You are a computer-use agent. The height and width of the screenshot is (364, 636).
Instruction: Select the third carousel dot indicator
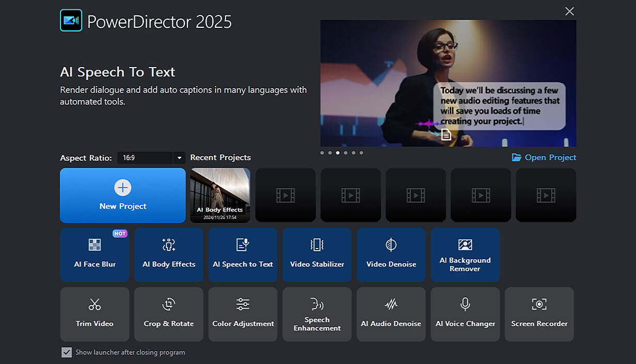pyautogui.click(x=338, y=153)
